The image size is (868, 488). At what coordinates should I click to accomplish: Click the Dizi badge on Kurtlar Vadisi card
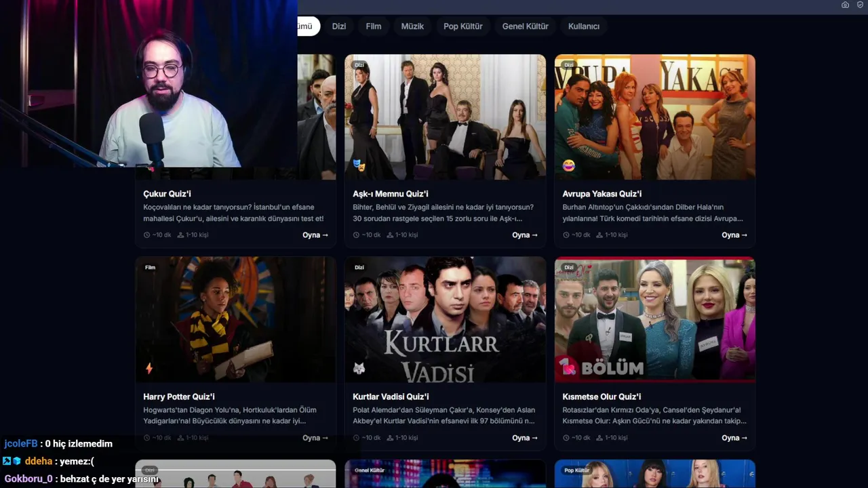[x=359, y=268]
